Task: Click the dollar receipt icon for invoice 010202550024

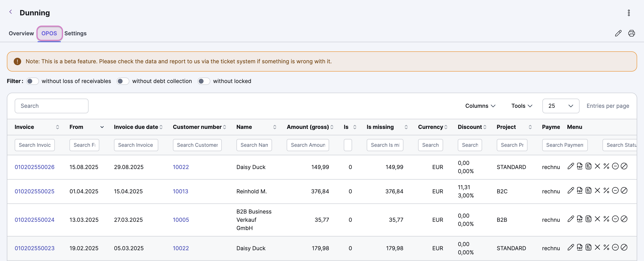Action: point(588,219)
